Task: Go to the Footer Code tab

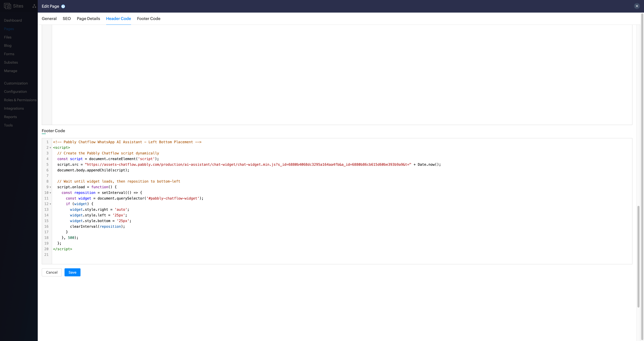Action: [x=149, y=18]
